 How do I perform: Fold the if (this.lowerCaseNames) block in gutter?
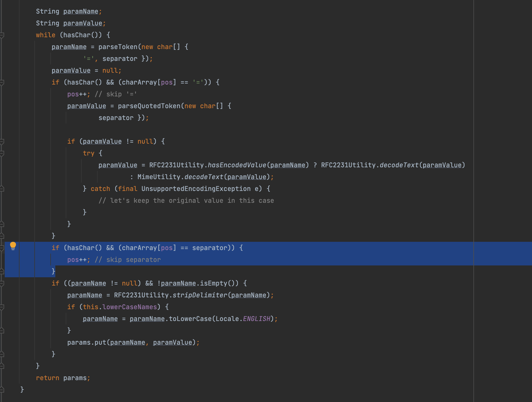click(2, 307)
